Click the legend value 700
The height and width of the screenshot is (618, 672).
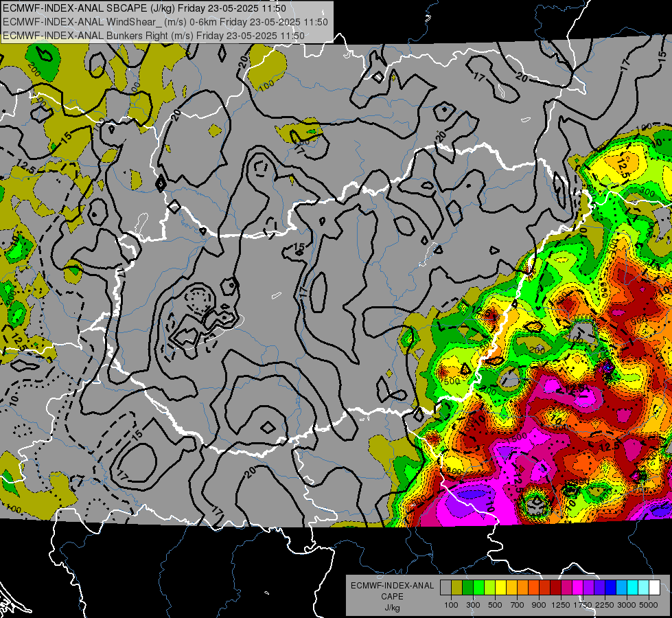517,606
